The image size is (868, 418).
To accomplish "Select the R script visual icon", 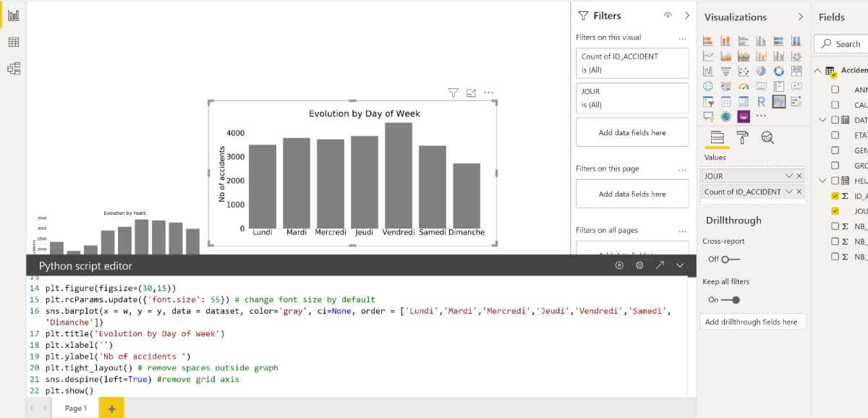I will [762, 101].
